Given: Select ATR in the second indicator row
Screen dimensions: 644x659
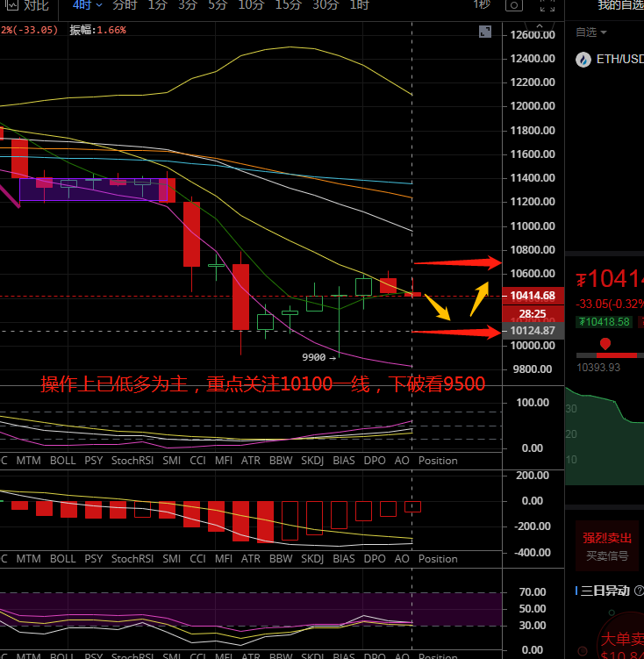Looking at the screenshot, I should [251, 559].
